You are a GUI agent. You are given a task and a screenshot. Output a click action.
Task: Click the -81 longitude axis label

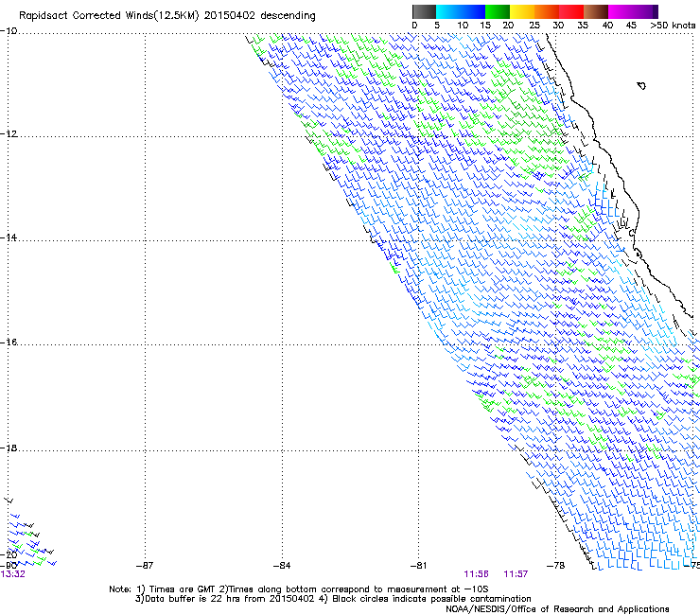(418, 566)
